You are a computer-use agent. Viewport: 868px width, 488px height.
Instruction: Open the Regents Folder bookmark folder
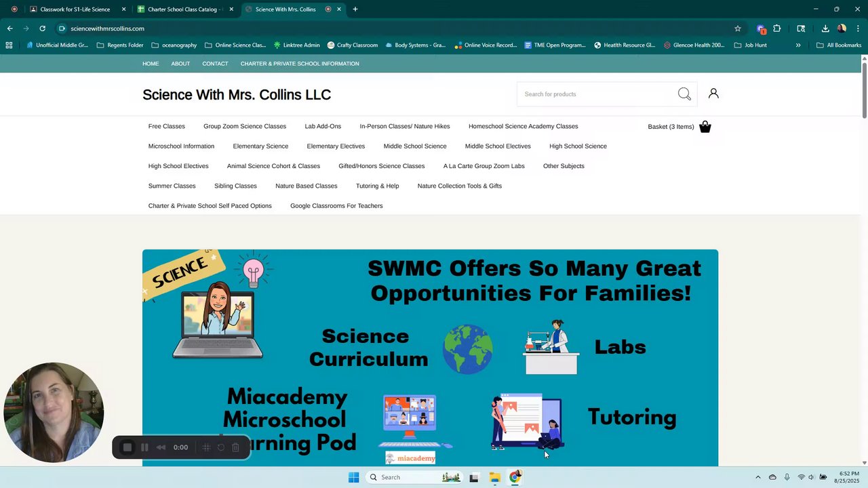pyautogui.click(x=120, y=45)
